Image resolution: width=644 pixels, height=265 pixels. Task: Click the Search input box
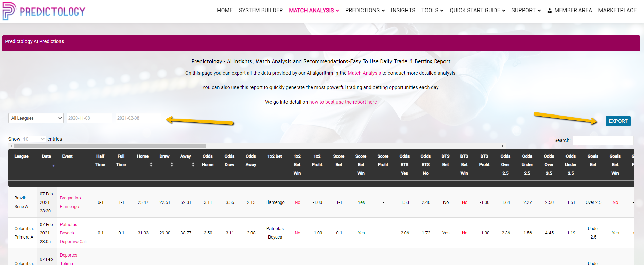(x=603, y=140)
